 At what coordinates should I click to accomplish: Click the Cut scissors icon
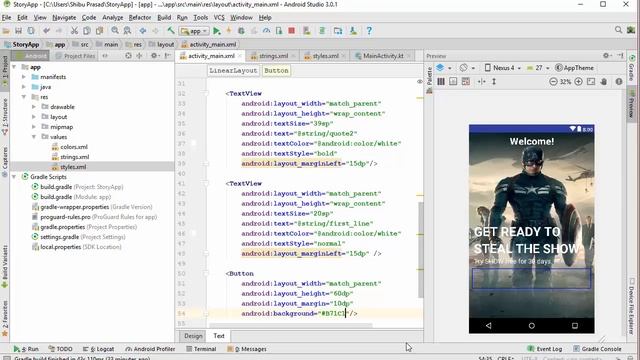[74, 31]
